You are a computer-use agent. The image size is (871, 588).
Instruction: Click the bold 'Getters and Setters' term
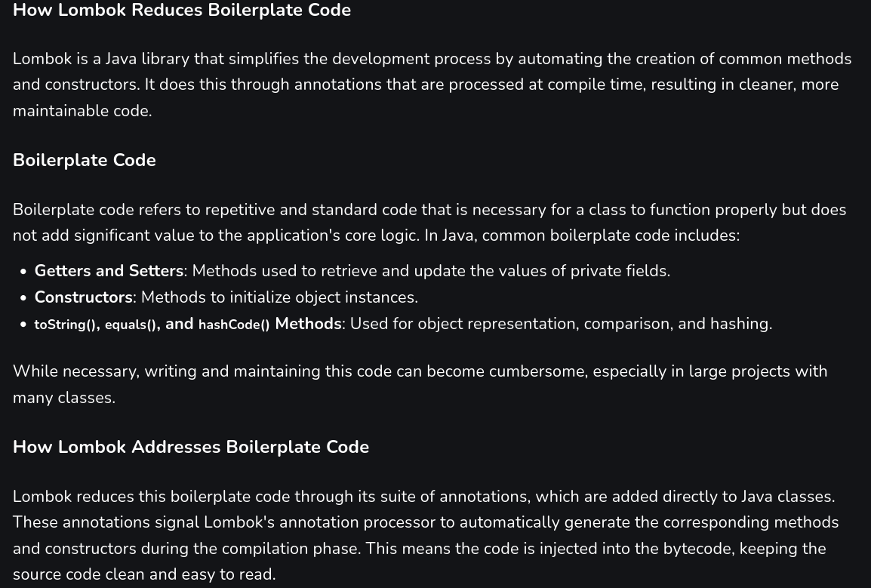coord(109,271)
